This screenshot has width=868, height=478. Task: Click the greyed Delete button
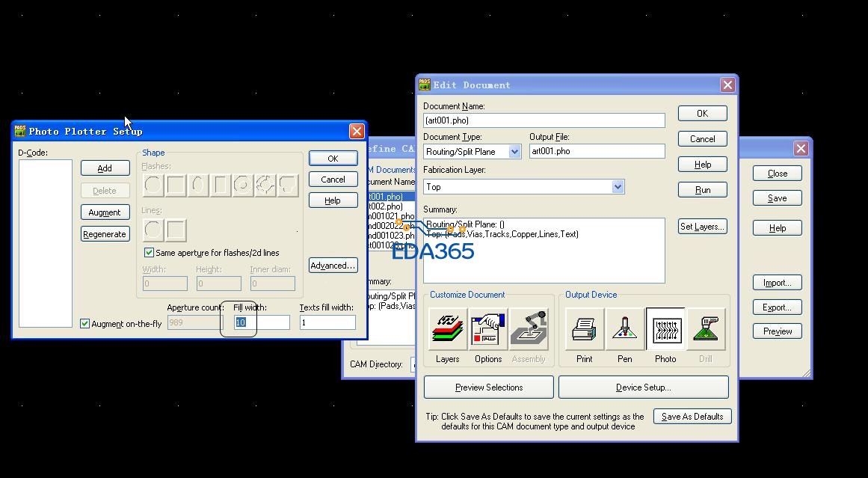click(105, 191)
